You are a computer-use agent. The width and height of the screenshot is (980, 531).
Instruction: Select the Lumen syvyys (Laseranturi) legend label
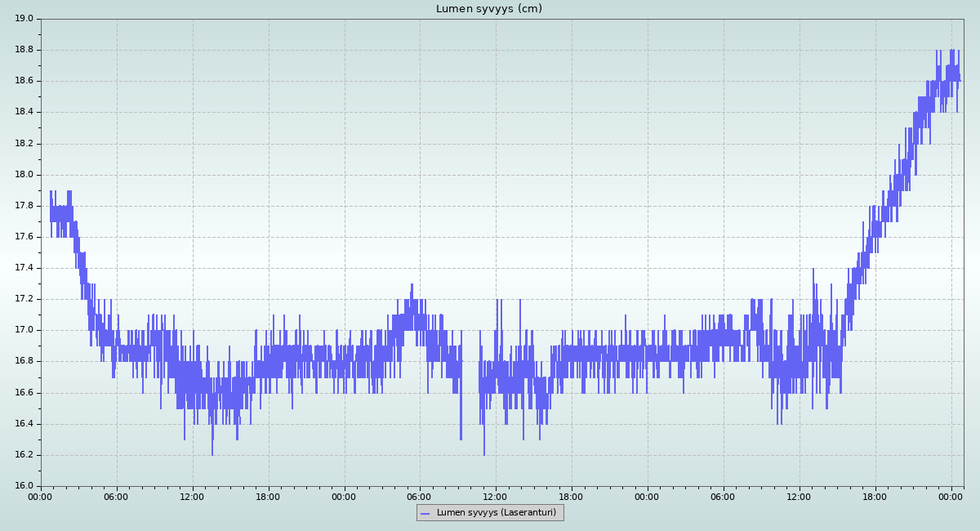pos(496,513)
